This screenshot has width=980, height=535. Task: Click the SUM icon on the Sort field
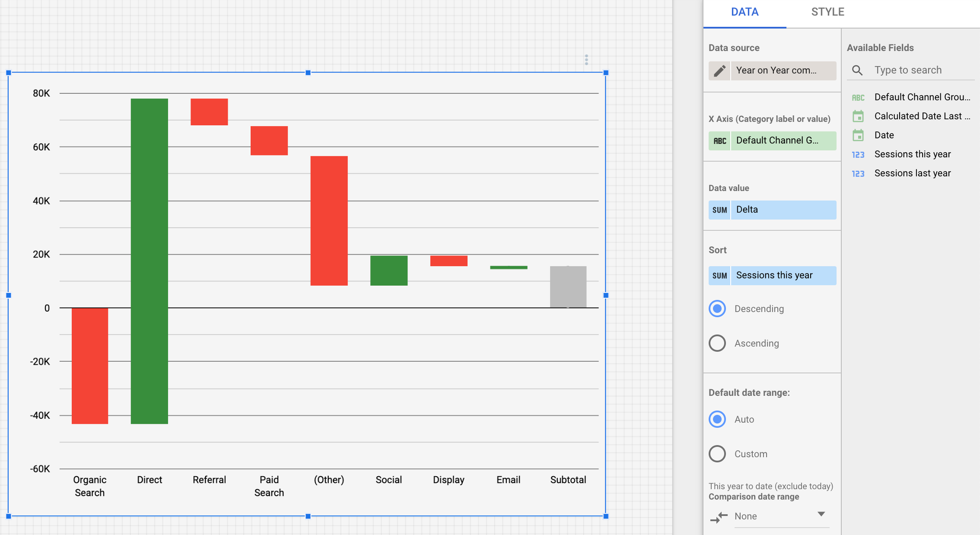point(719,276)
